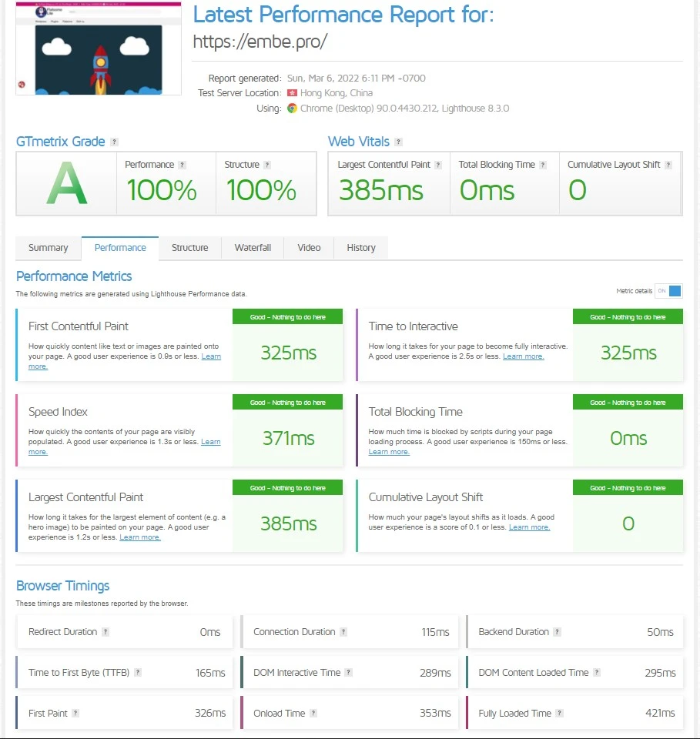Click the Structure score help icon

coord(267,165)
